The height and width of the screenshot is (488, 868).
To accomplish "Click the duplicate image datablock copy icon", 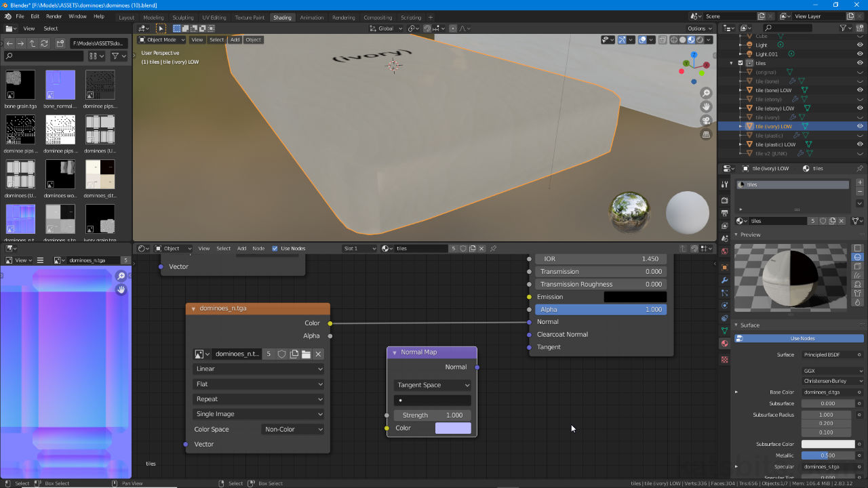I will (x=294, y=353).
